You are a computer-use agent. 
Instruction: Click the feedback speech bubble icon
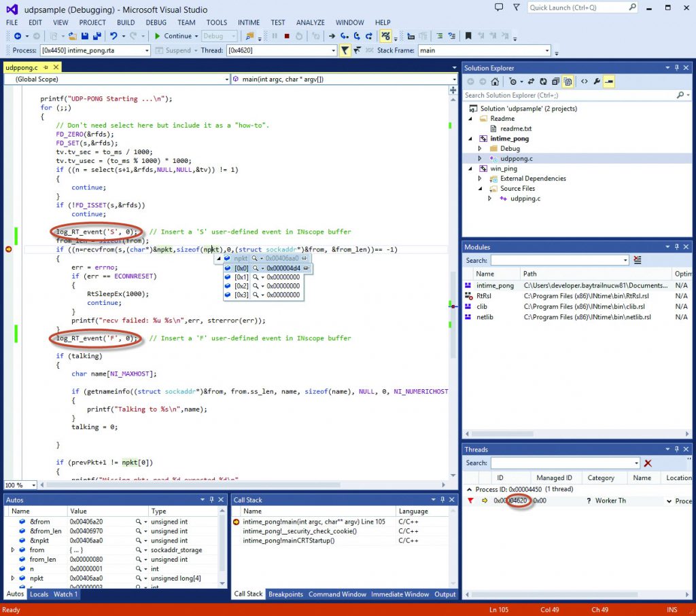499,7
